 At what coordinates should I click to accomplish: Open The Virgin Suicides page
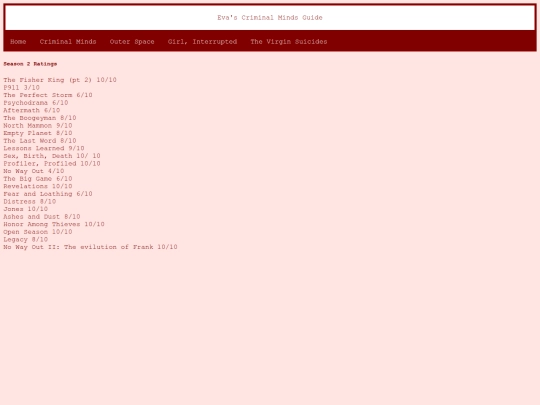click(x=289, y=42)
